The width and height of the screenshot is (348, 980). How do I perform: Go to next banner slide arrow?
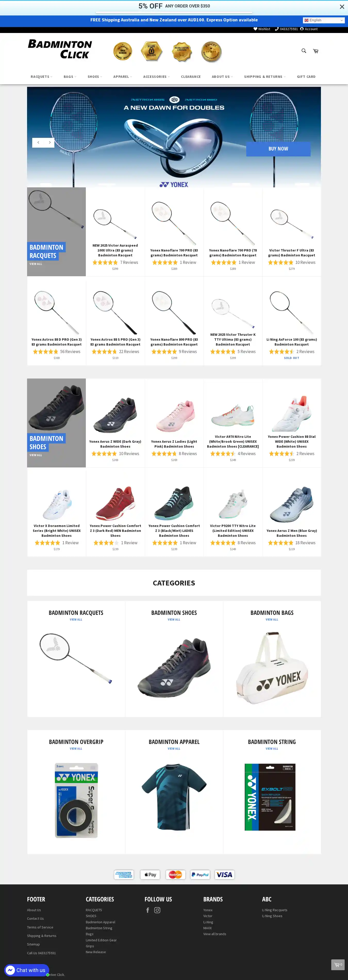(x=49, y=142)
